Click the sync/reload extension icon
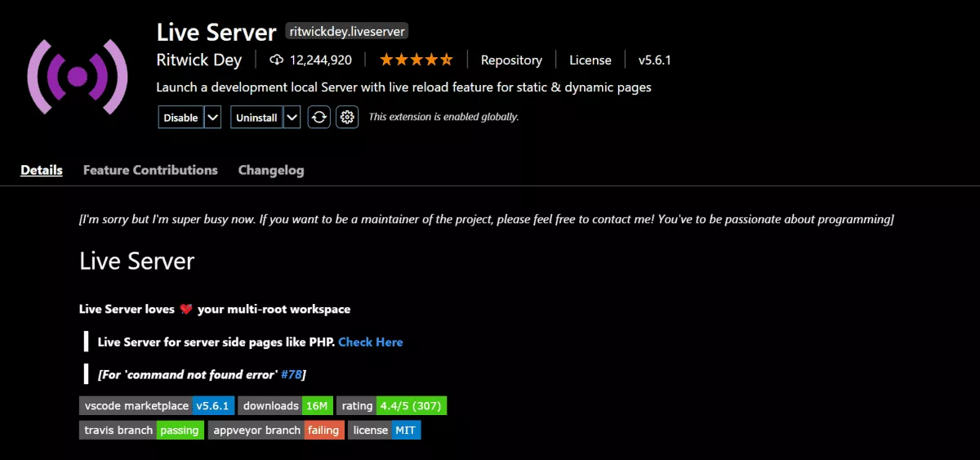This screenshot has height=460, width=980. point(319,118)
